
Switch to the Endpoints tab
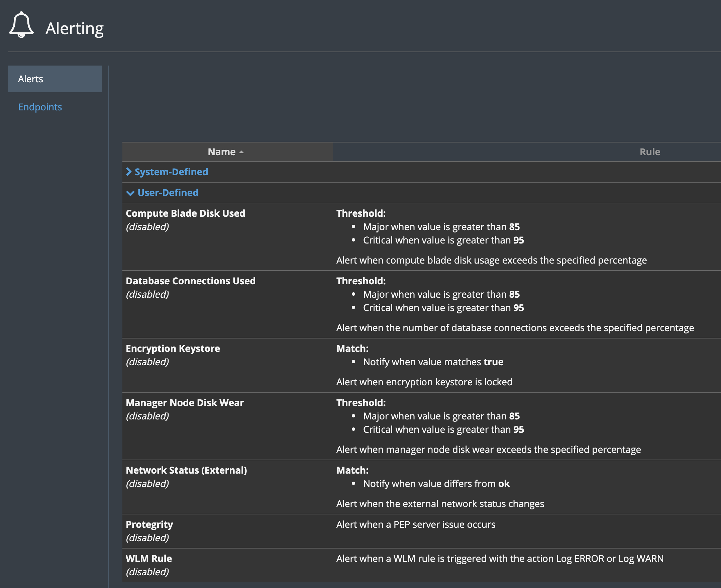click(x=40, y=107)
